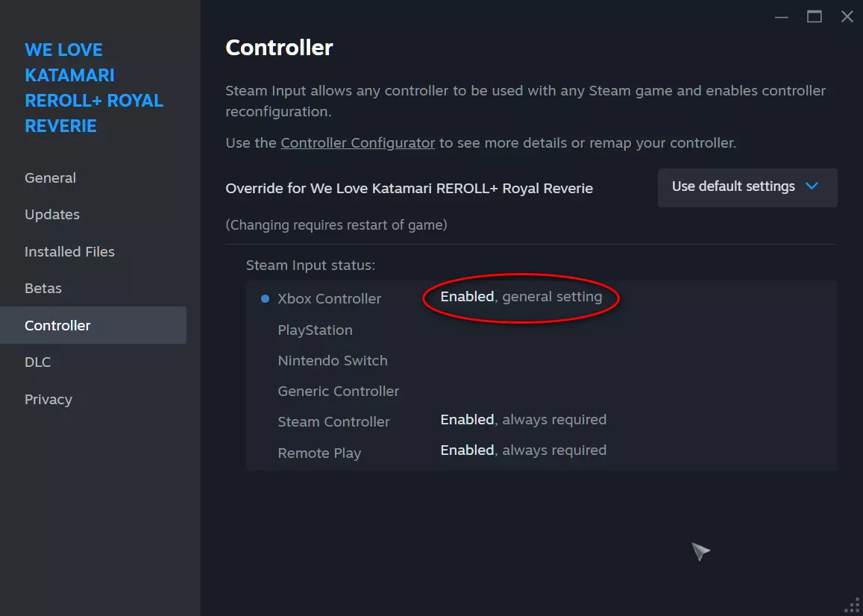
Task: Click the Steam Controller entry
Action: [333, 422]
